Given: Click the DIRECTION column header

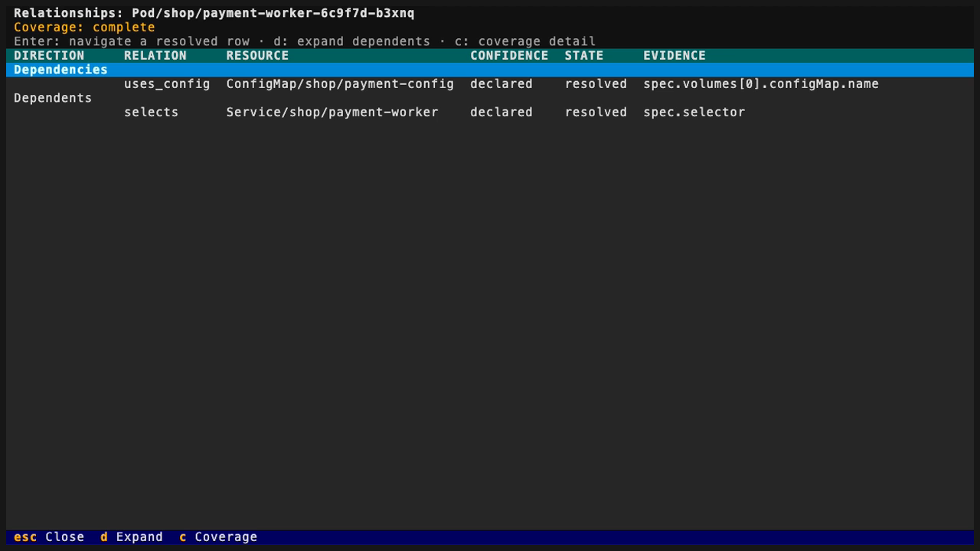Looking at the screenshot, I should coord(49,56).
